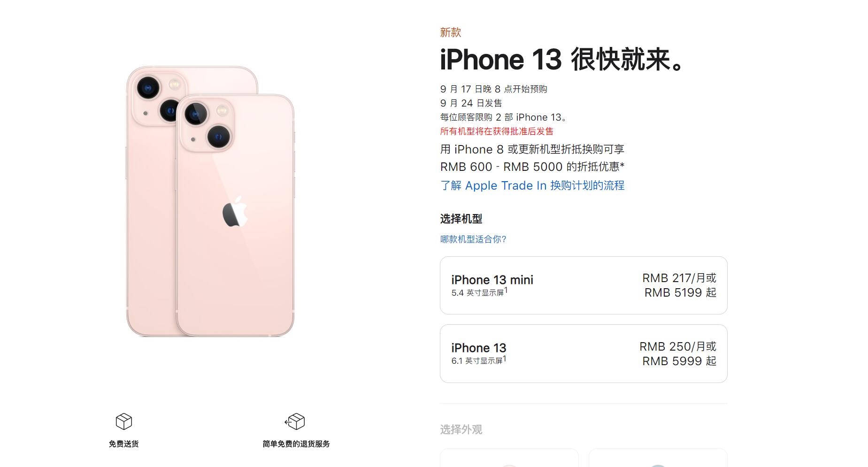
Task: Click the footnote 1 beside 6.1-inch display
Action: tap(504, 359)
